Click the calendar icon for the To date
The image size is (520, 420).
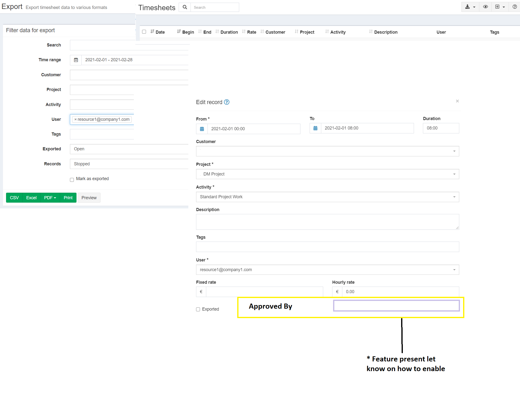click(x=315, y=128)
